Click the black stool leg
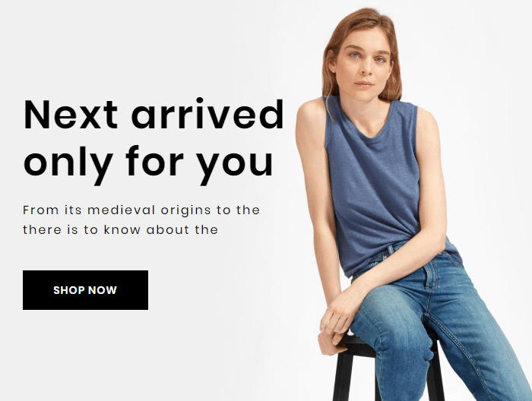 tap(343, 374)
